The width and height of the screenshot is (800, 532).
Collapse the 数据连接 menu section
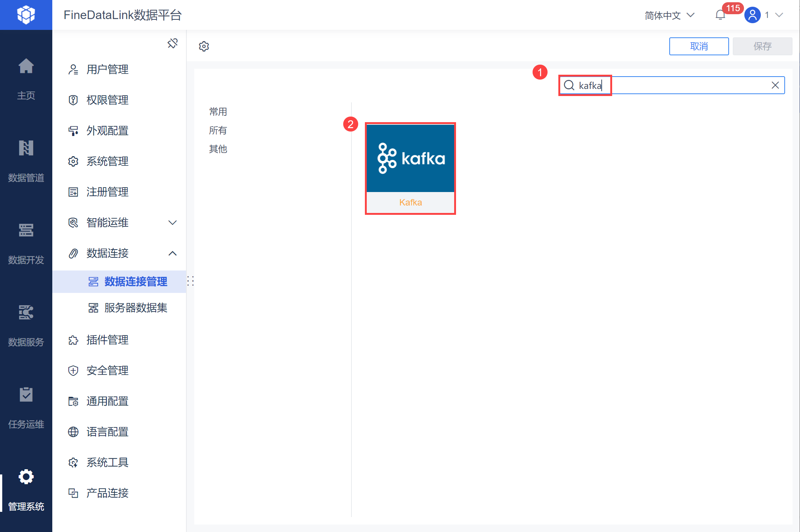(172, 253)
